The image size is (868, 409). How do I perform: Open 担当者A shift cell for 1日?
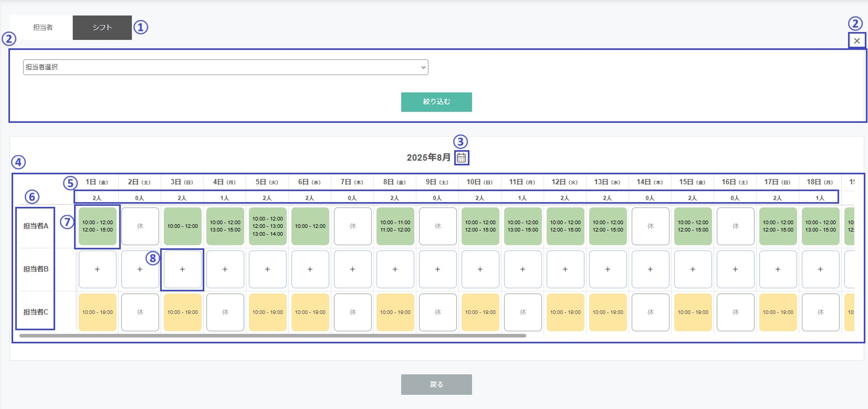coord(97,226)
